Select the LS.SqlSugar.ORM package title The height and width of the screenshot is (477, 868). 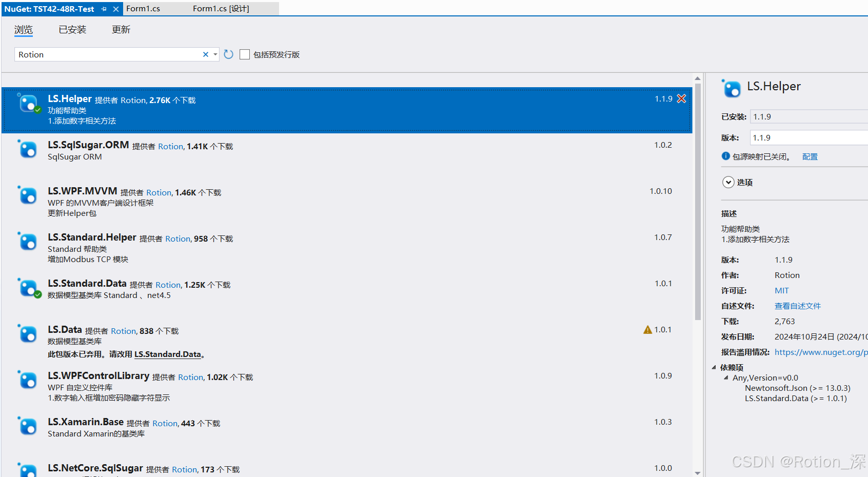88,145
